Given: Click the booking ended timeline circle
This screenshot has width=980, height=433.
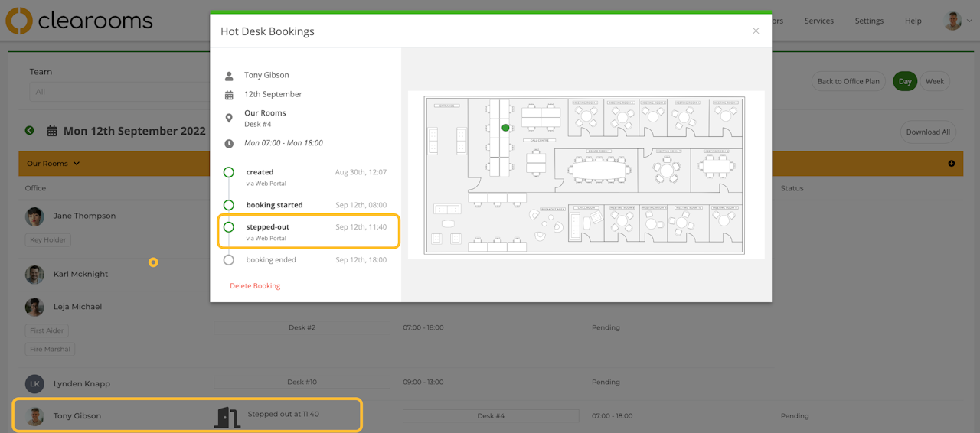Looking at the screenshot, I should tap(229, 260).
